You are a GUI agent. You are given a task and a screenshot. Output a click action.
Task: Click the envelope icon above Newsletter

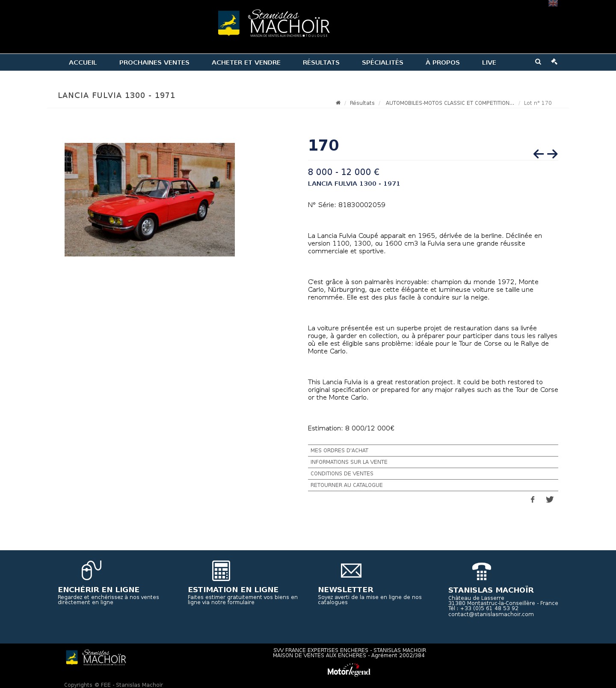[351, 571]
